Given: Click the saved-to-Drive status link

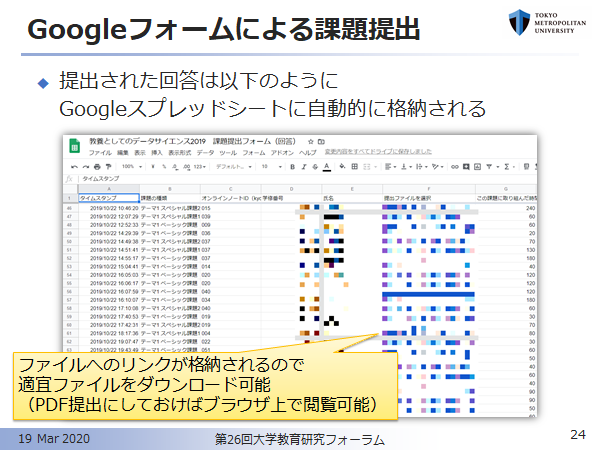Looking at the screenshot, I should pos(378,152).
